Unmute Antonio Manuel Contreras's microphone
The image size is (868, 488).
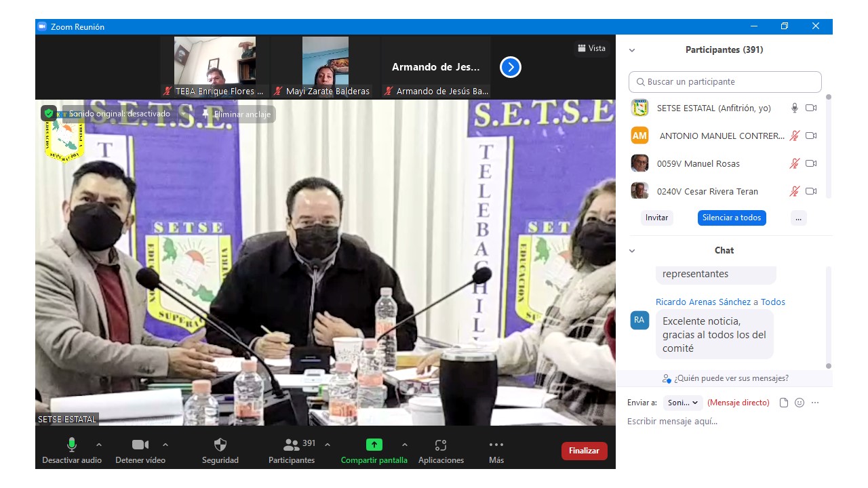795,136
